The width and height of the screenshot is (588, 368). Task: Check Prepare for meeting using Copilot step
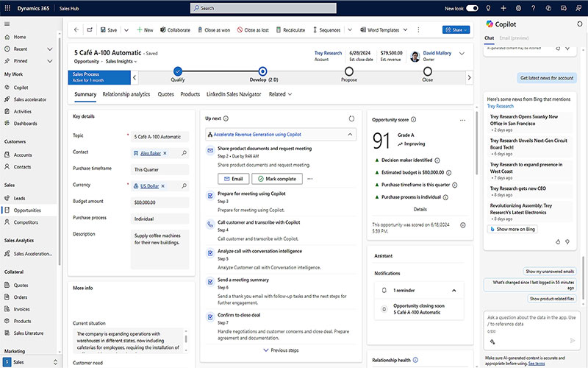(210, 195)
